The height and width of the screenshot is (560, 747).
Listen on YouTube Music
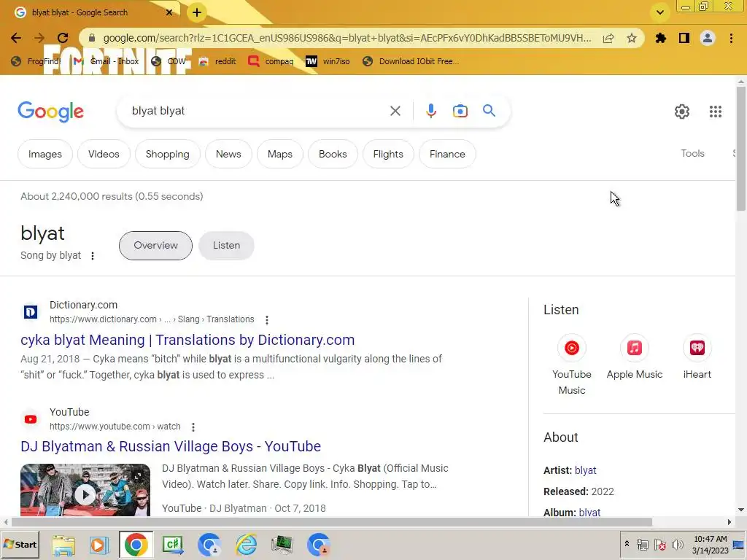click(572, 365)
